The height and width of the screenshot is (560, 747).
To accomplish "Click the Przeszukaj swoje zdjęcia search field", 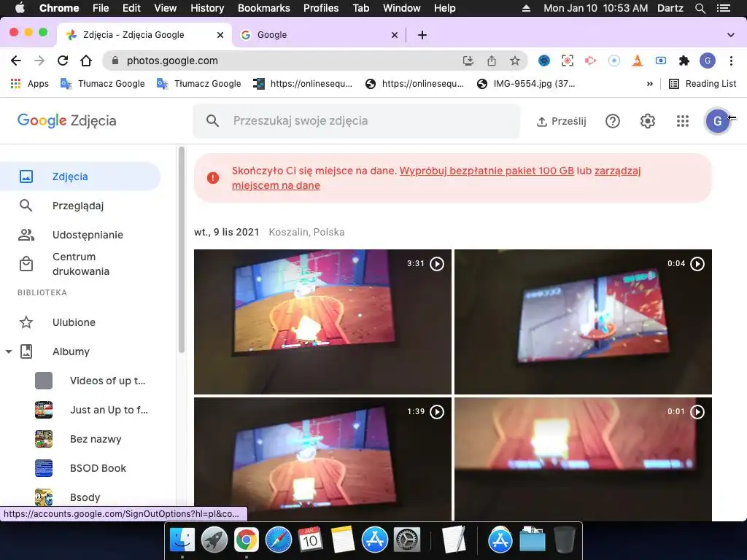I will (x=356, y=121).
